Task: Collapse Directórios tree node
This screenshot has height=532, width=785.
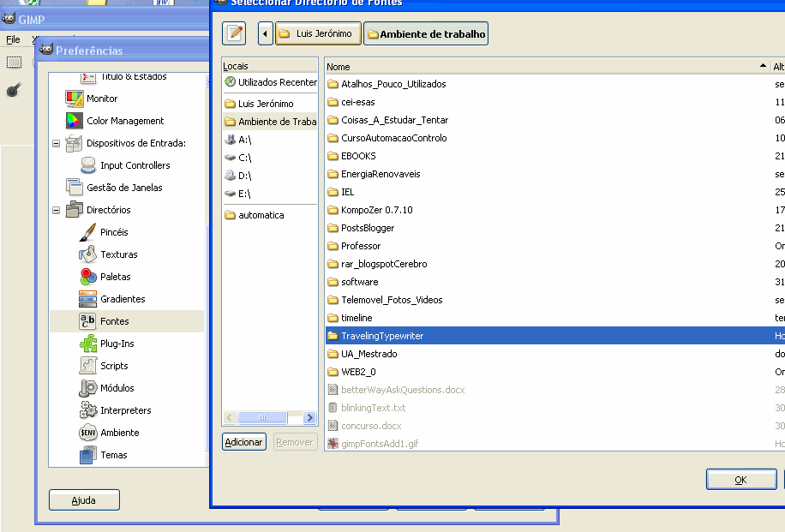Action: pos(56,210)
